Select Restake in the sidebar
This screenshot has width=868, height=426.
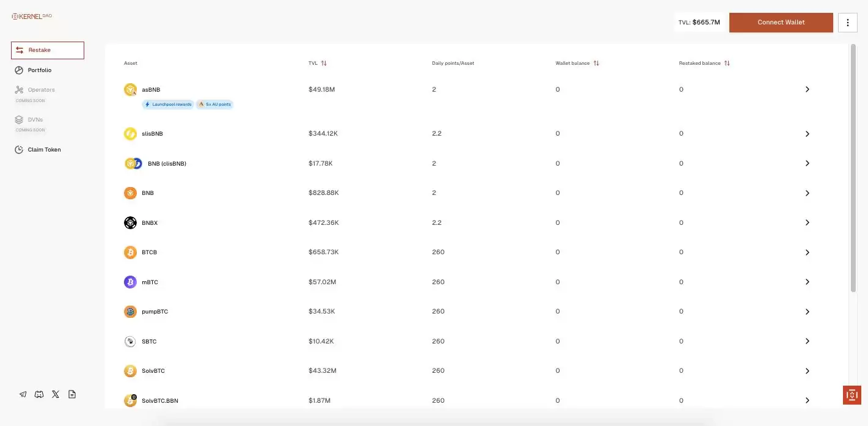coord(48,50)
